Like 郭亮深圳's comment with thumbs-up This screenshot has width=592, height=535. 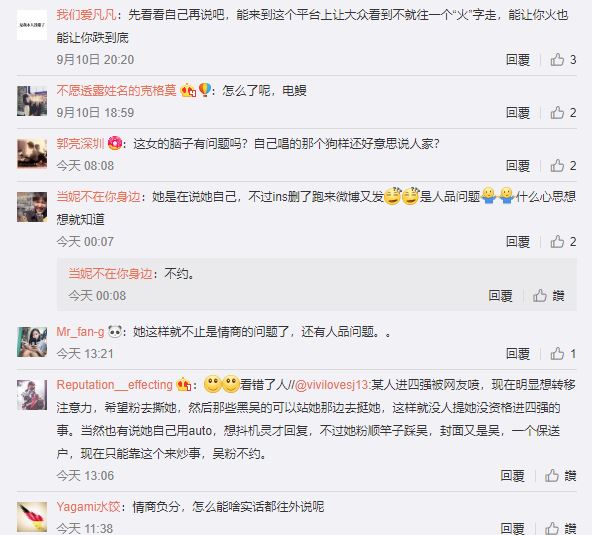(x=563, y=166)
